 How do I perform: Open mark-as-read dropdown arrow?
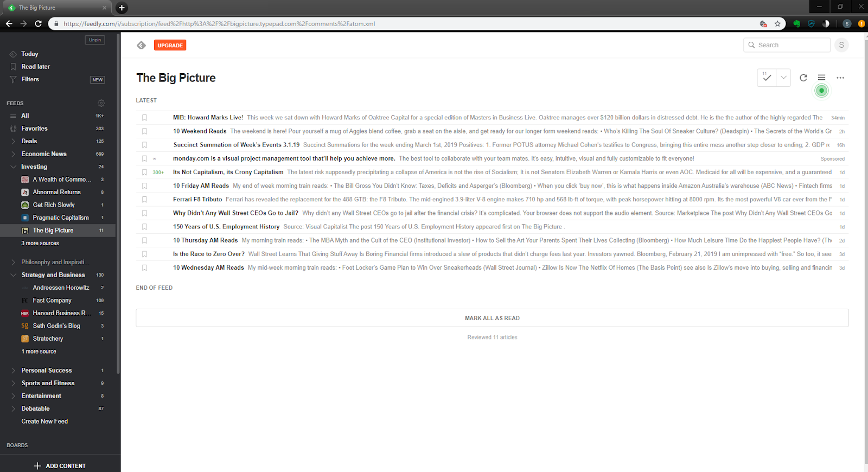click(783, 78)
